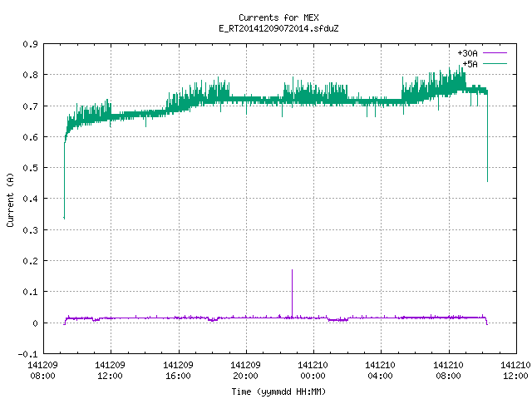Click the chart title 'Currents for MEX'
532x399 pixels.
[278, 17]
